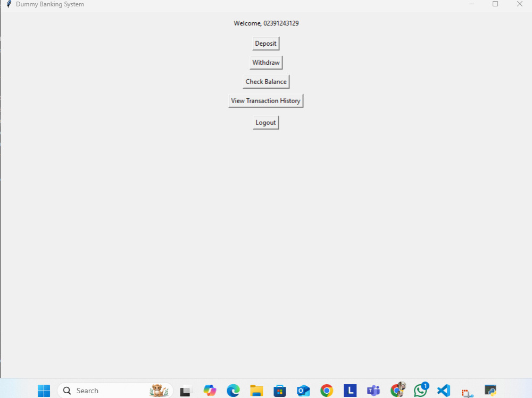The width and height of the screenshot is (532, 398).
Task: Click the Welcome, 02391243129 label
Action: [x=267, y=23]
